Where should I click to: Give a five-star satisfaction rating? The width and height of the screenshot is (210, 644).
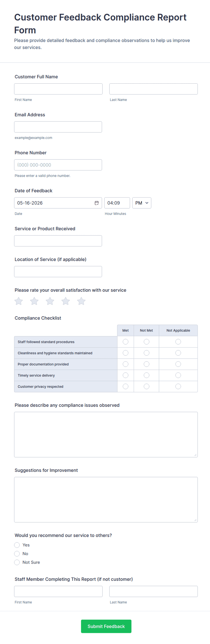point(81,301)
